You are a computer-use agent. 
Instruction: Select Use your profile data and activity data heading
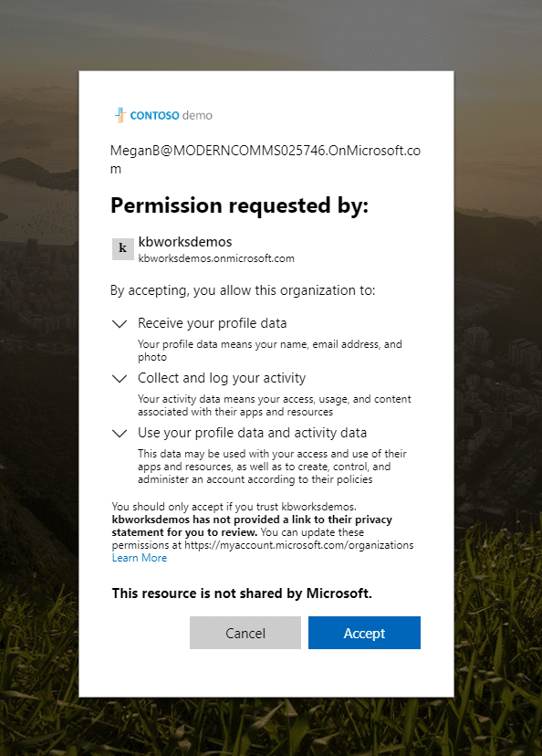click(252, 433)
